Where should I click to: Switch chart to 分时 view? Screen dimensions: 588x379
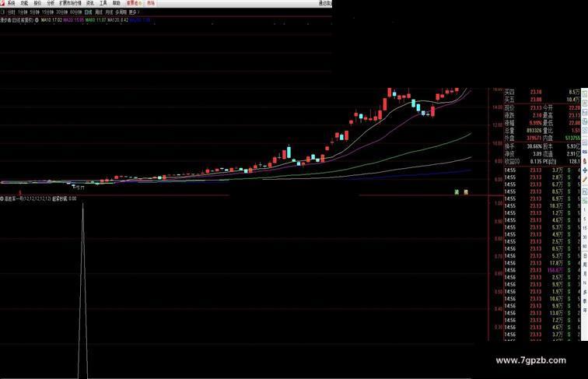tap(12, 12)
